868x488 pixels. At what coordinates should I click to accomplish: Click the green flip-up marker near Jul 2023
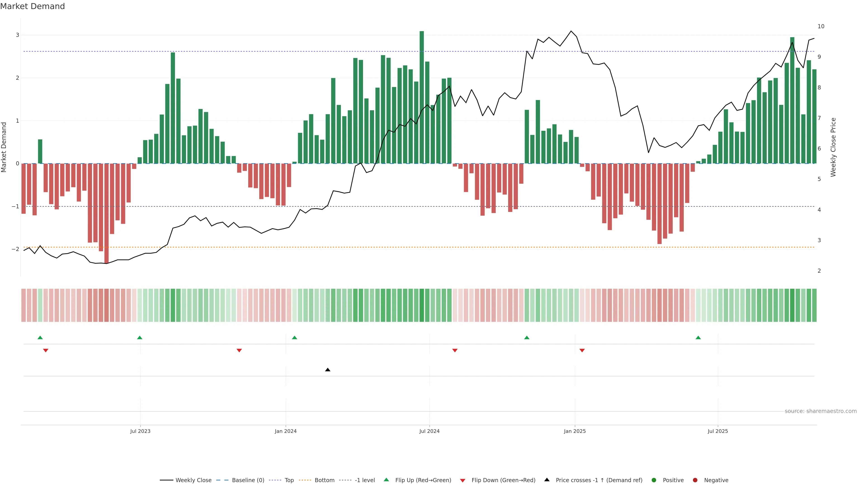139,338
